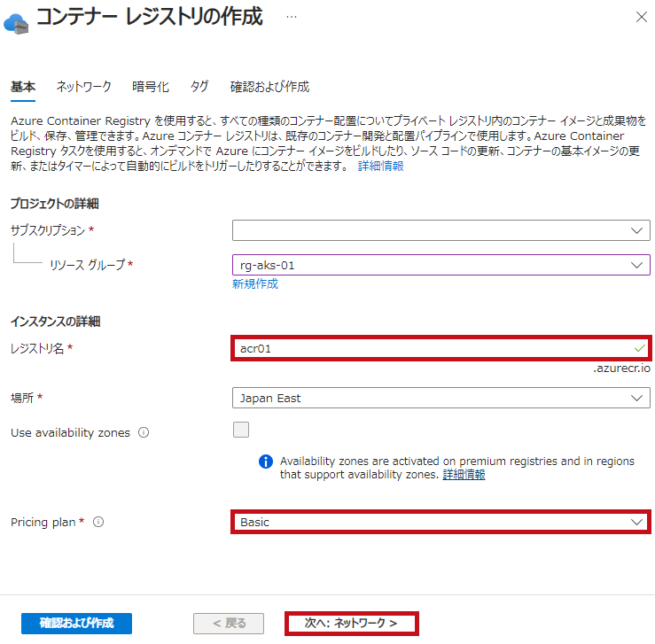Open 詳細情報 link in availability zones notice
The width and height of the screenshot is (655, 644).
coord(464,475)
